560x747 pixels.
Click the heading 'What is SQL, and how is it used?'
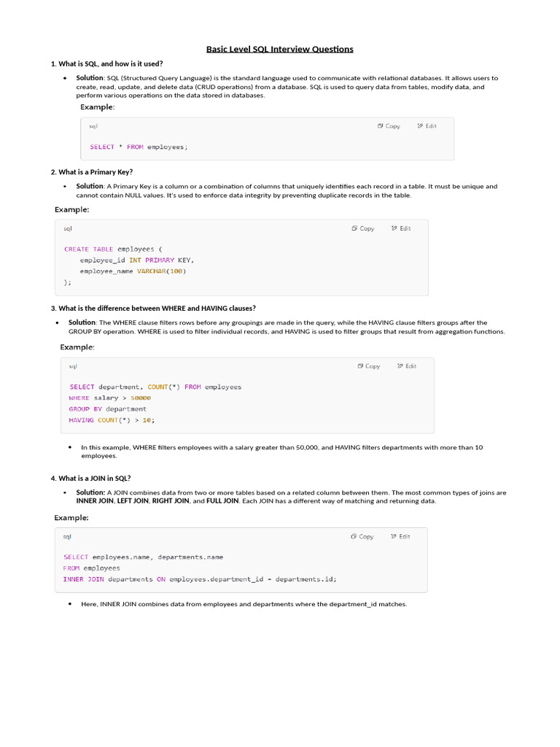[x=107, y=63]
